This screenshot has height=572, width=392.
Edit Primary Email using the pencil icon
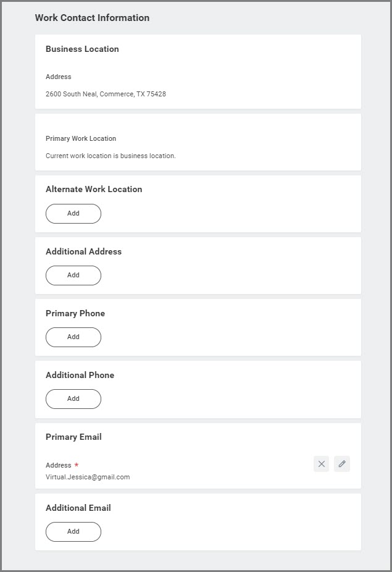(x=342, y=464)
